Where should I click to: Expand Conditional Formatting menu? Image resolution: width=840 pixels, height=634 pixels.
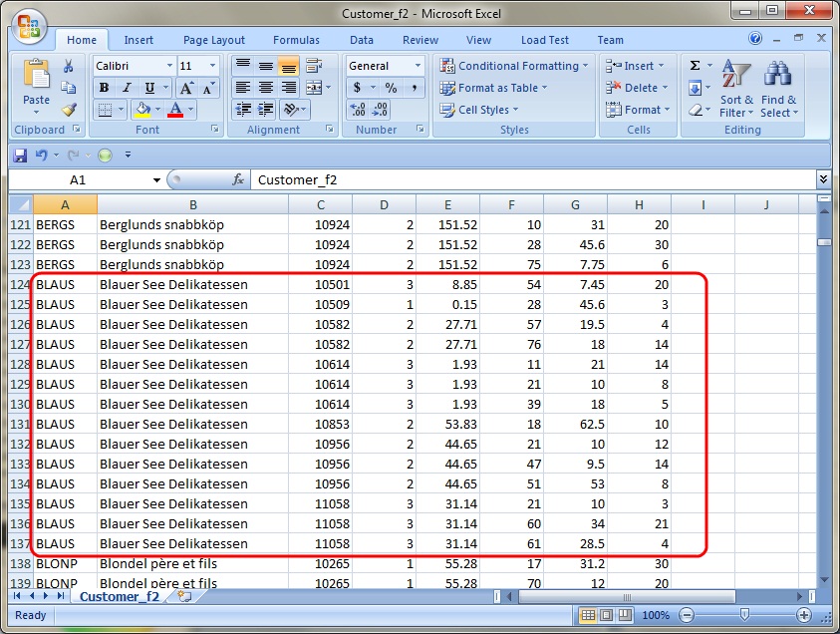tap(514, 66)
